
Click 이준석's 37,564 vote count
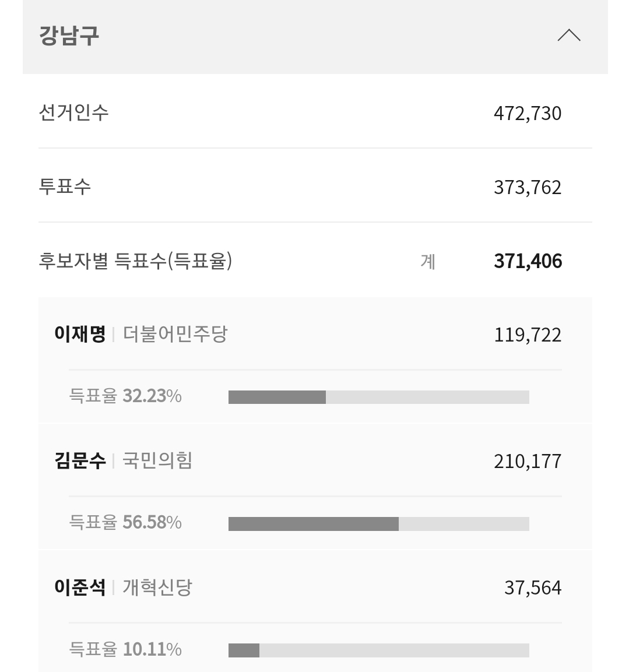[x=532, y=588]
